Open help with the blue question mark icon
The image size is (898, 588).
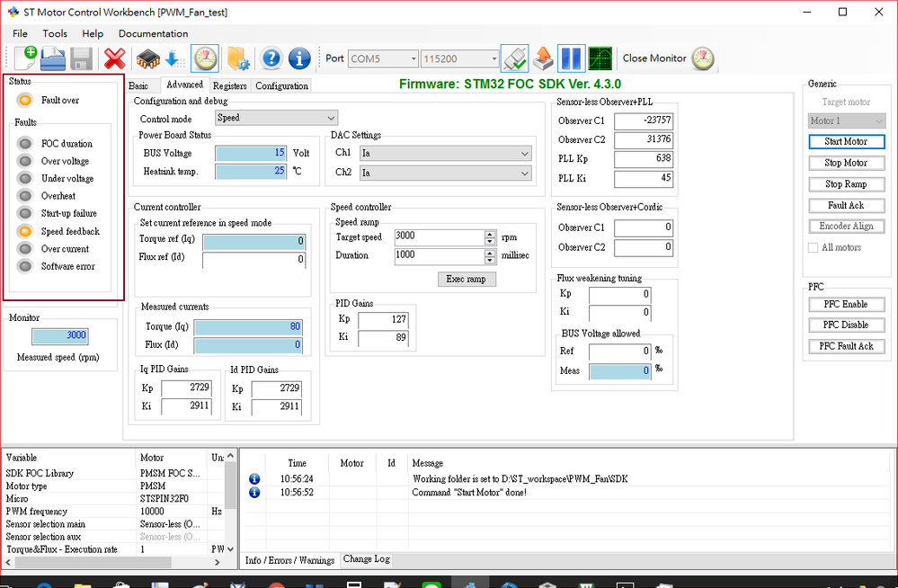271,58
